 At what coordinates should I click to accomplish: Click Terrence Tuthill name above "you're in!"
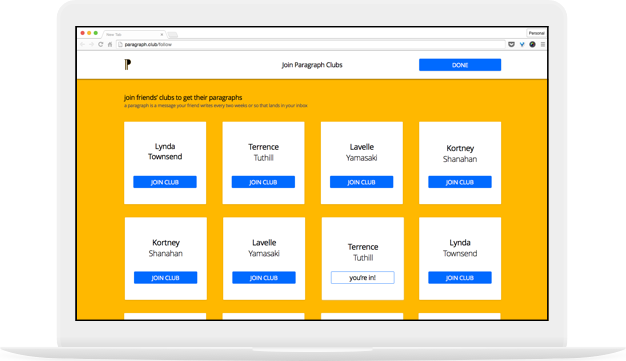363,252
